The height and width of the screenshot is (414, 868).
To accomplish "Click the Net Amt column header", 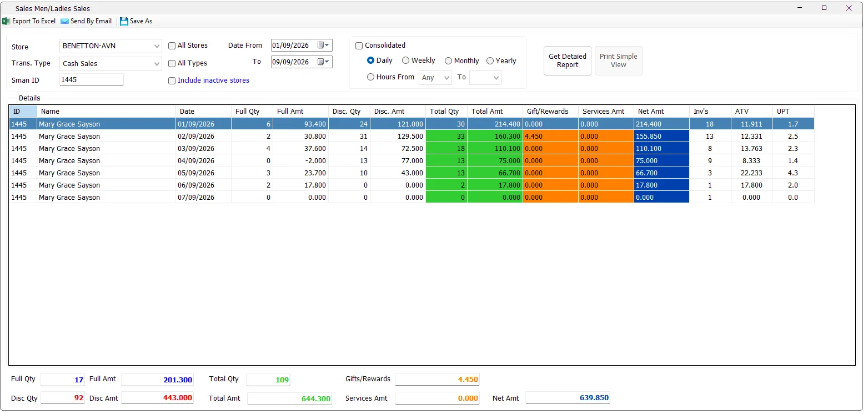I will pos(662,112).
